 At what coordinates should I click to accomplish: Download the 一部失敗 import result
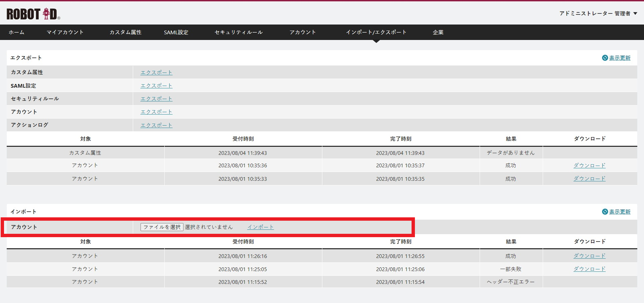589,269
